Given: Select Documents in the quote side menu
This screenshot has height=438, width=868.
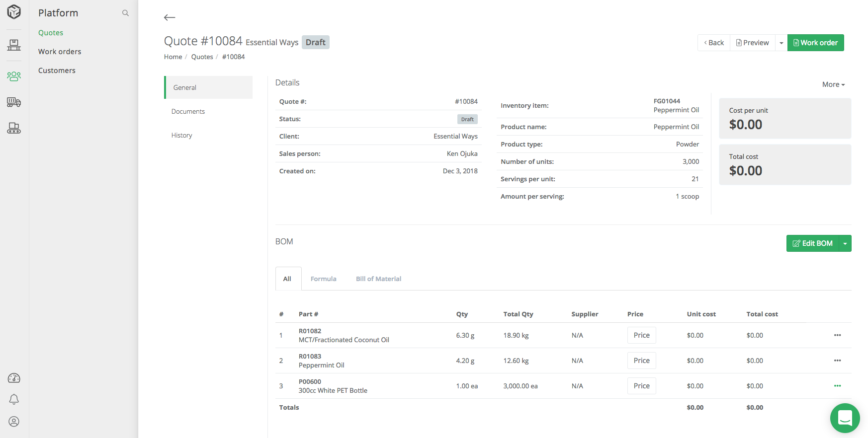Looking at the screenshot, I should [188, 111].
